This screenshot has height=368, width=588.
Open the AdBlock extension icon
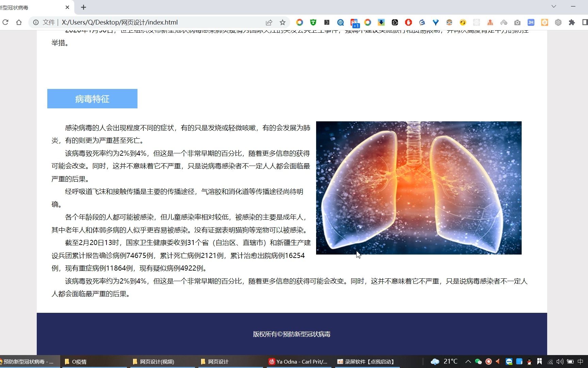[x=408, y=22]
